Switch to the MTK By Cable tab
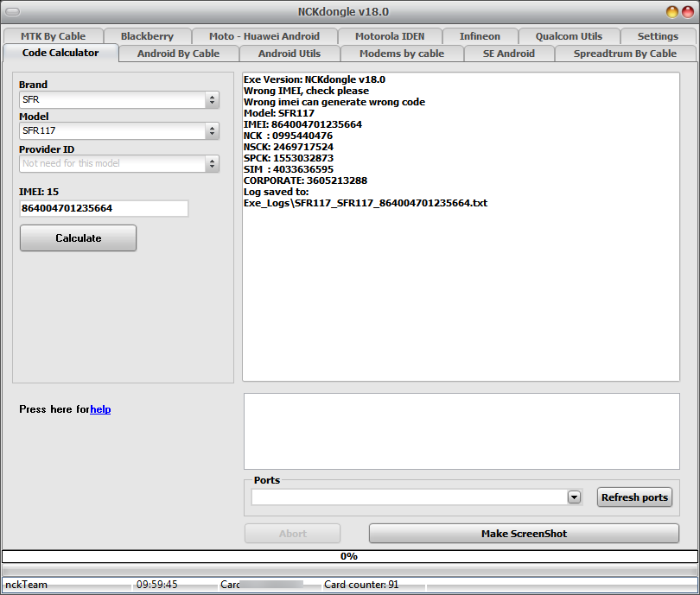 tap(53, 36)
